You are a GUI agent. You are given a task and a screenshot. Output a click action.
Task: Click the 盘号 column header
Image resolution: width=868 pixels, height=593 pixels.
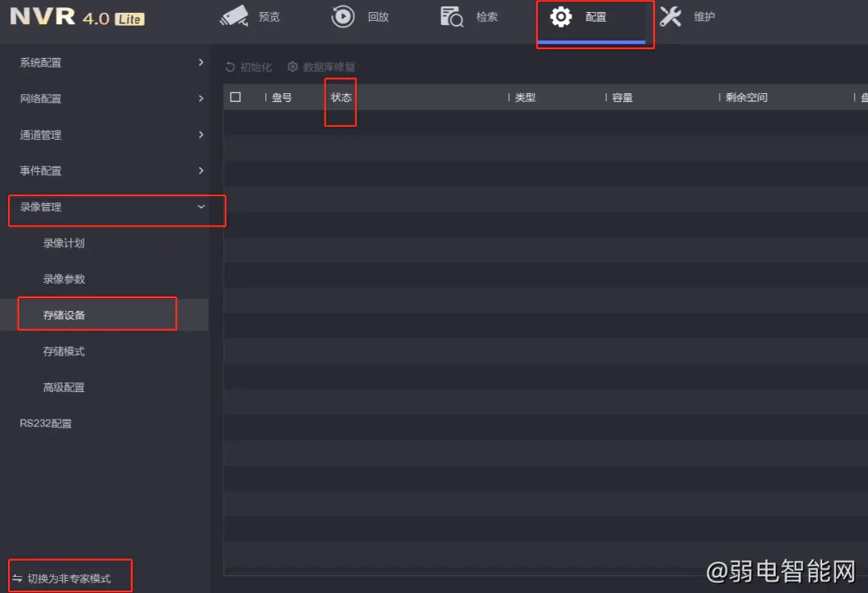pos(282,97)
